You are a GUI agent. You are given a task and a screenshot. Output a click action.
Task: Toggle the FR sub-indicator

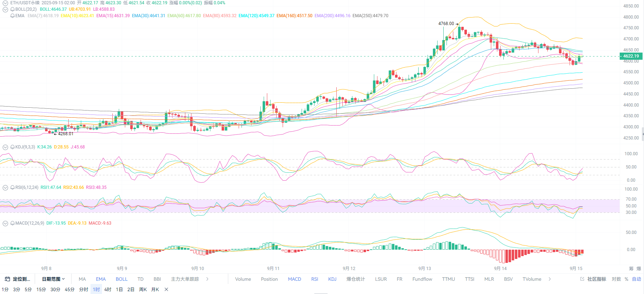point(400,279)
